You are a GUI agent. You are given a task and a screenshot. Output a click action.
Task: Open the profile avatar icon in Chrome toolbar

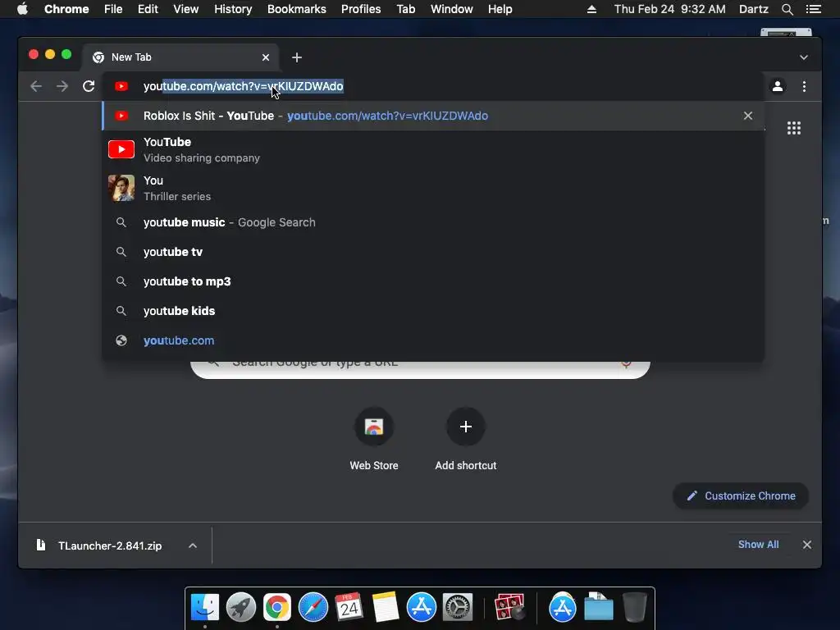tap(778, 86)
